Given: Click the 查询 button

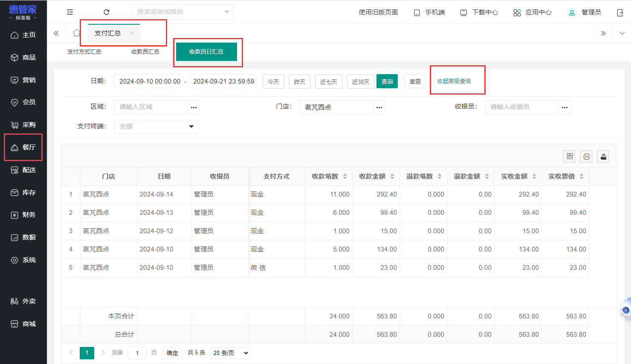Looking at the screenshot, I should click(x=387, y=81).
